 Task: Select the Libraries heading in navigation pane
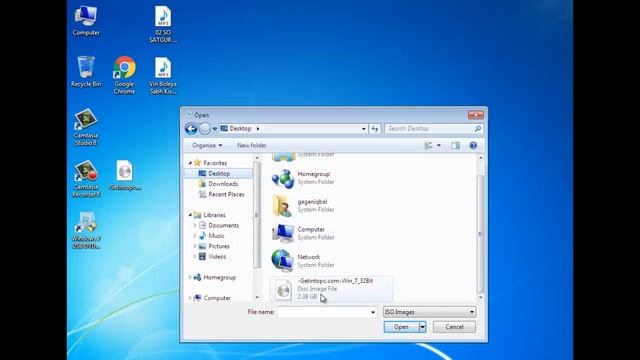[214, 215]
